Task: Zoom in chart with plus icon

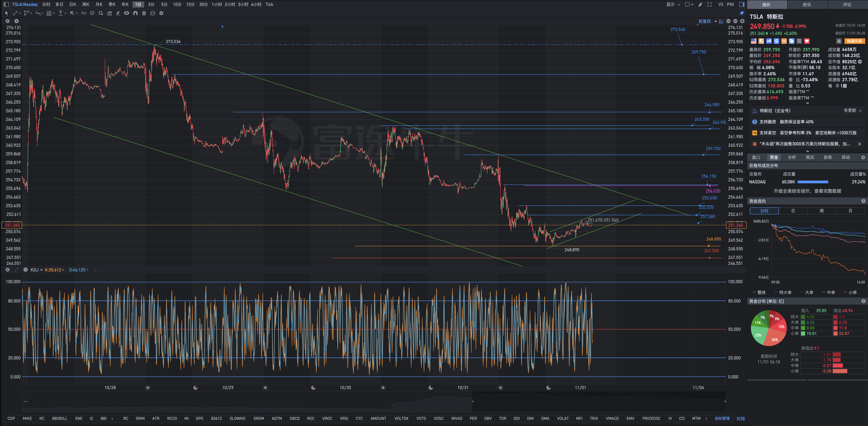Action: pos(742,21)
